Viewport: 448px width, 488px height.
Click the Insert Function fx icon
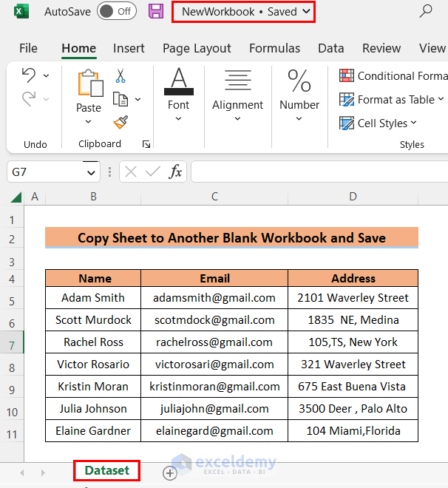(x=176, y=172)
